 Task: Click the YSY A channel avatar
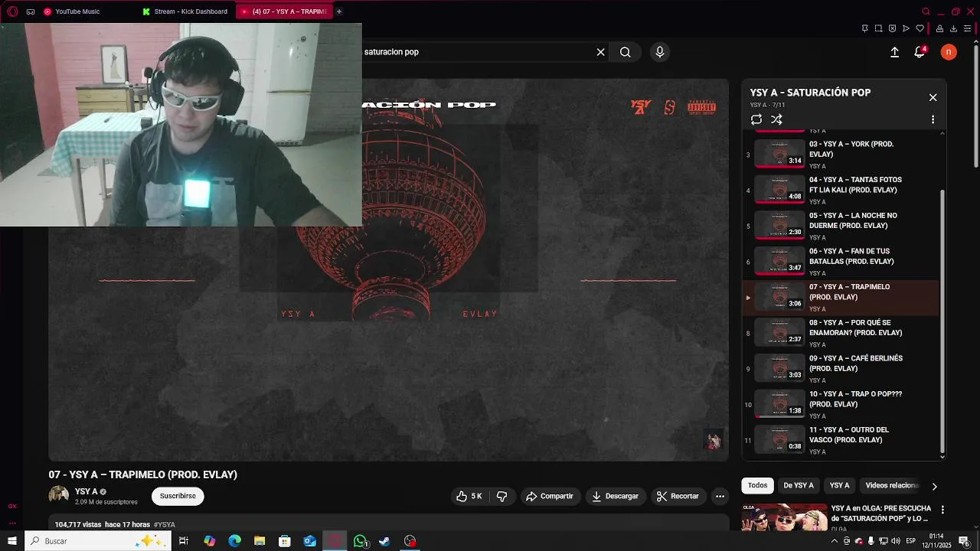[59, 495]
